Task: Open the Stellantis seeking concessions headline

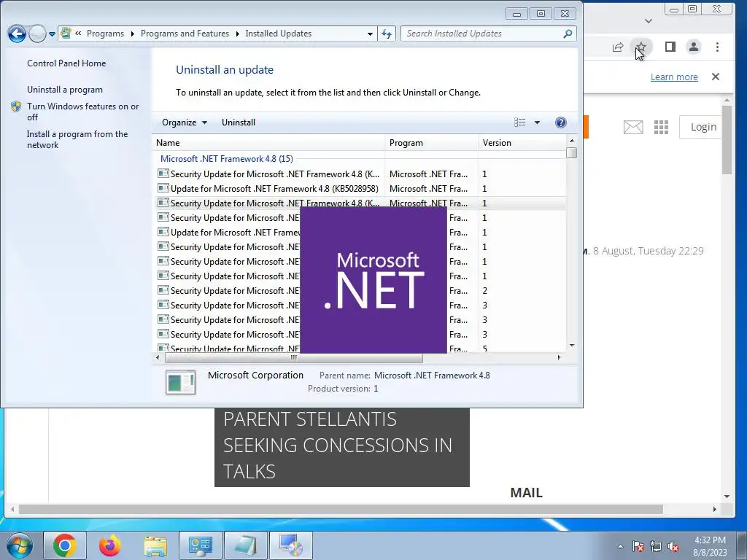Action: point(341,446)
